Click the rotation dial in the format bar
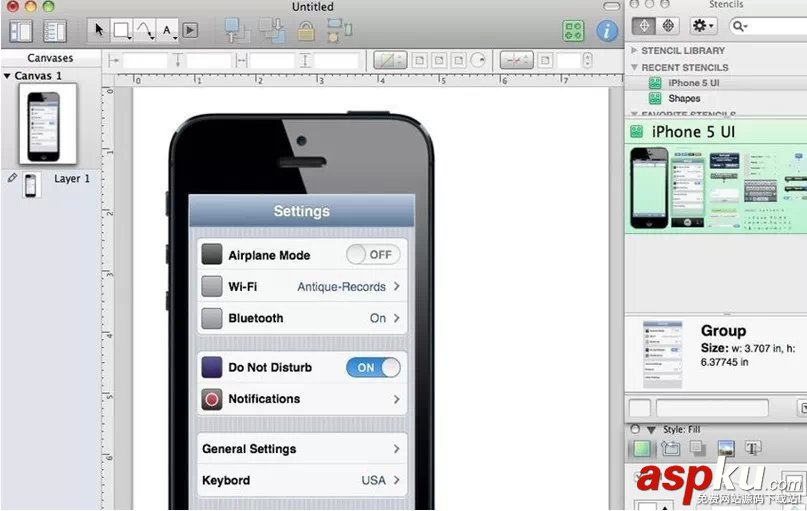807x511 pixels. [478, 61]
